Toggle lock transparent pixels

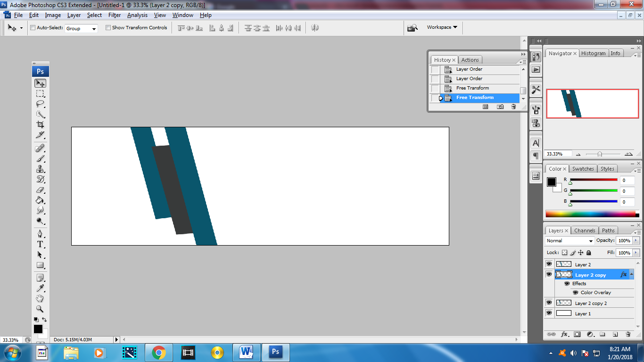(564, 253)
